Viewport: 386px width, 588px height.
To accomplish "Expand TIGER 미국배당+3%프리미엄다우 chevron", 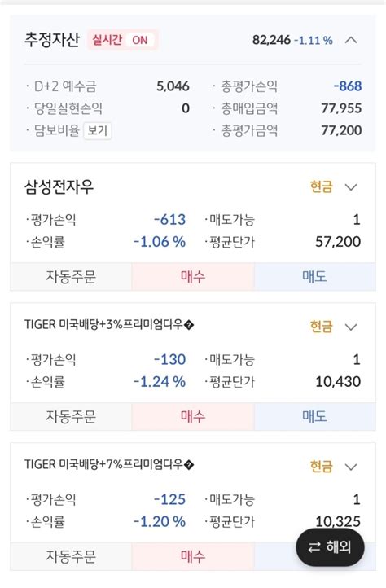I will click(351, 327).
